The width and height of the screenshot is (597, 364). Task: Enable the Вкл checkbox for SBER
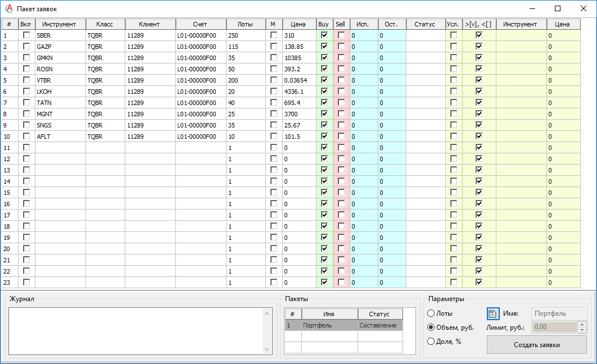(26, 35)
